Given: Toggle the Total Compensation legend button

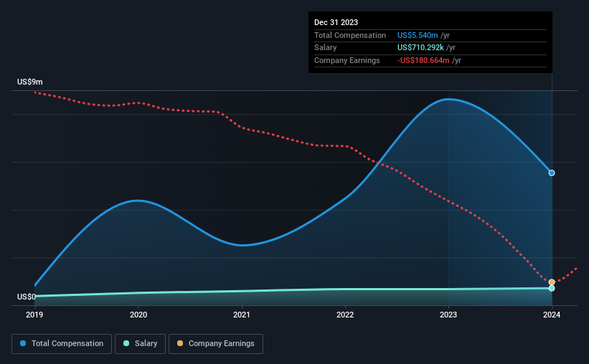Looking at the screenshot, I should [x=62, y=344].
